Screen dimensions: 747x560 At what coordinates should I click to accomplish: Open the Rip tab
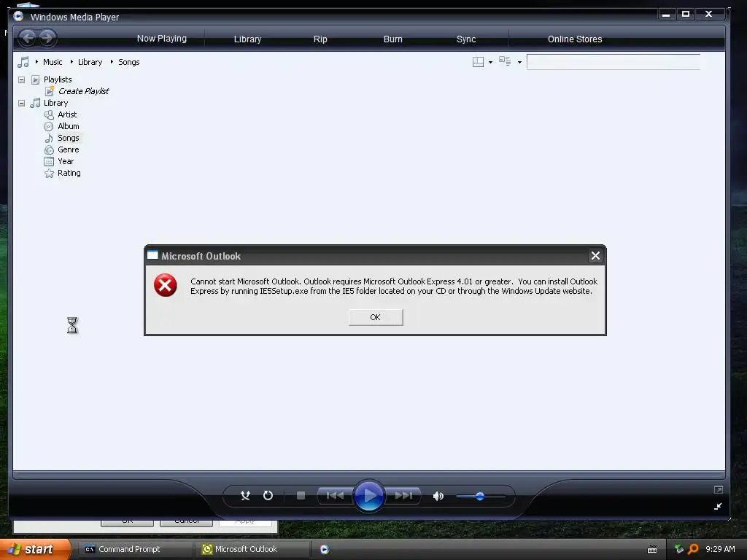(x=320, y=39)
